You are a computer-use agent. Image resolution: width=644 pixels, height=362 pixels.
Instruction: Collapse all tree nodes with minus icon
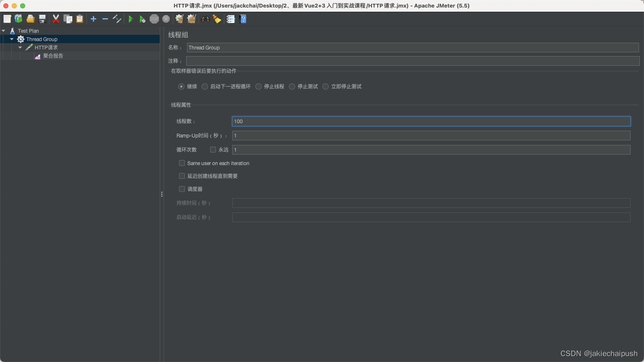coord(105,19)
